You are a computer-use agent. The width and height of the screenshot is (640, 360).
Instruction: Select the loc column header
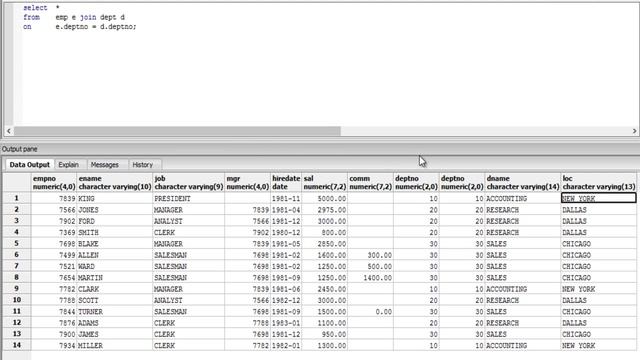point(599,182)
